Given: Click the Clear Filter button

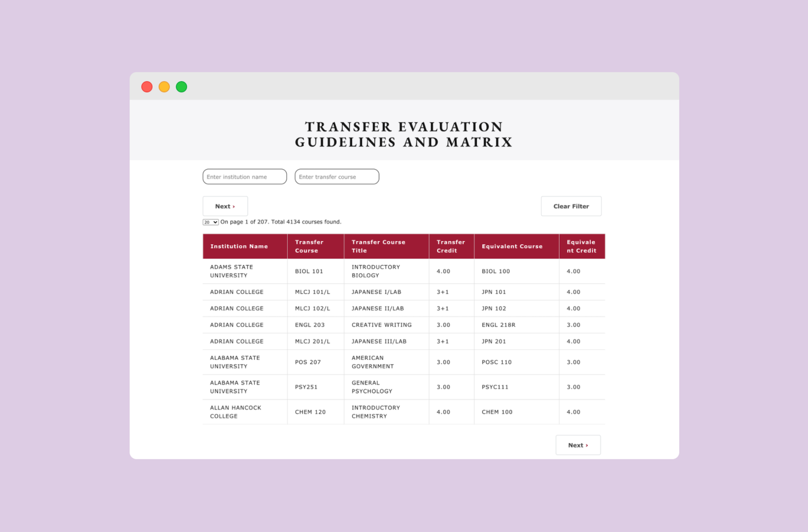Looking at the screenshot, I should click(x=571, y=206).
